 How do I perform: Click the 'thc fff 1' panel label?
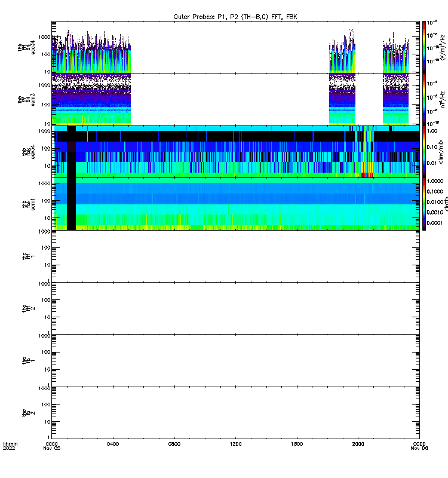[29, 256]
